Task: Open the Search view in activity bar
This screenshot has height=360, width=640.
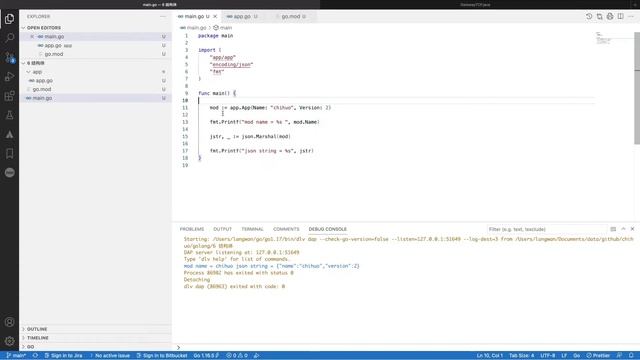Action: pos(9,38)
